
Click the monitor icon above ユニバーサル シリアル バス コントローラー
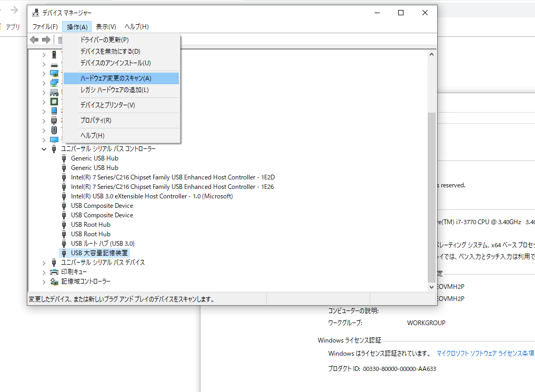click(x=54, y=140)
